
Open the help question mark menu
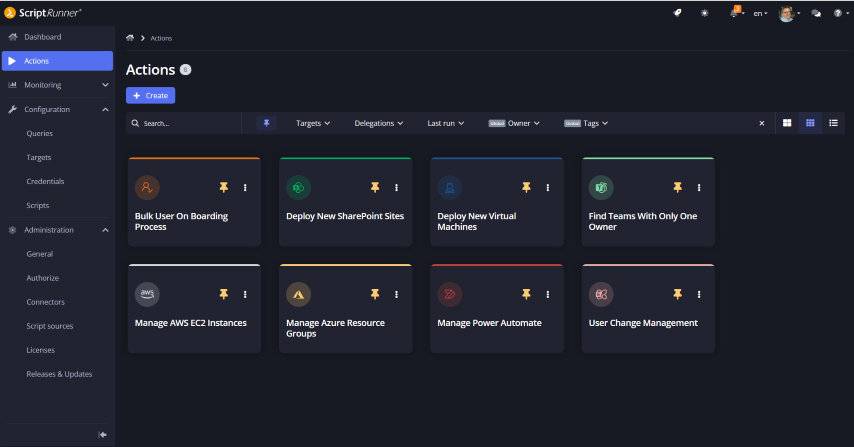pos(839,14)
